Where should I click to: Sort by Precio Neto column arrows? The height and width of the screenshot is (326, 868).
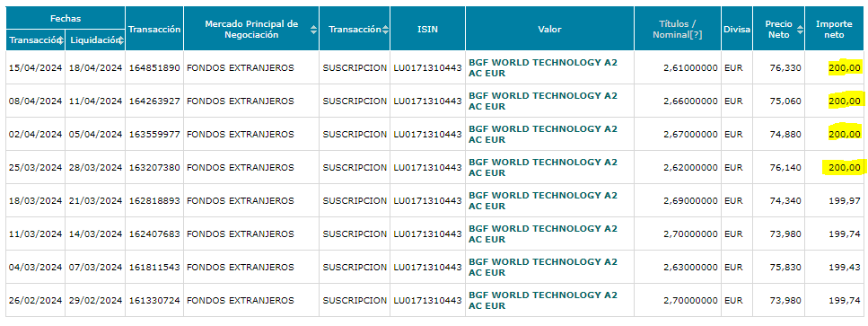click(800, 30)
